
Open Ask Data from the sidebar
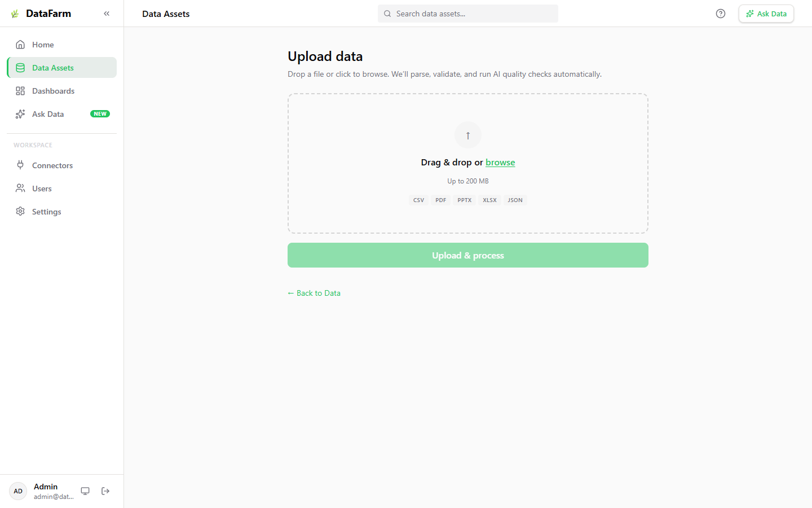pos(47,114)
